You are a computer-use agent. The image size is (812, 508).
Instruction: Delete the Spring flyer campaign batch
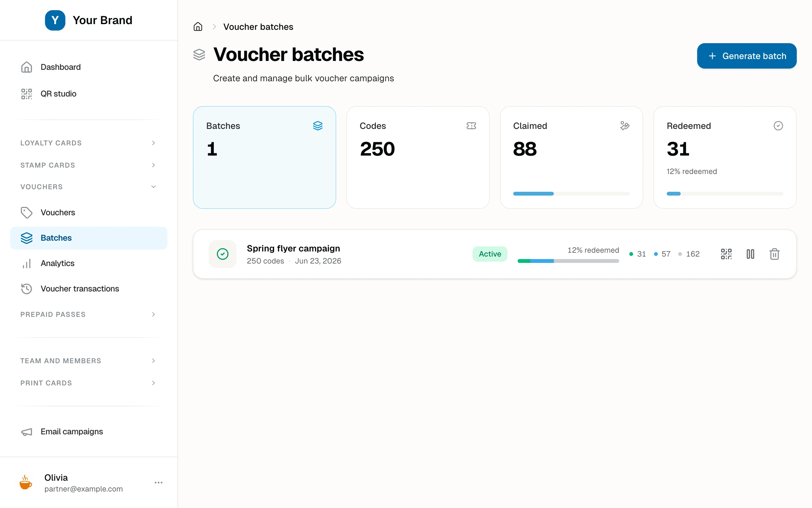[775, 254]
